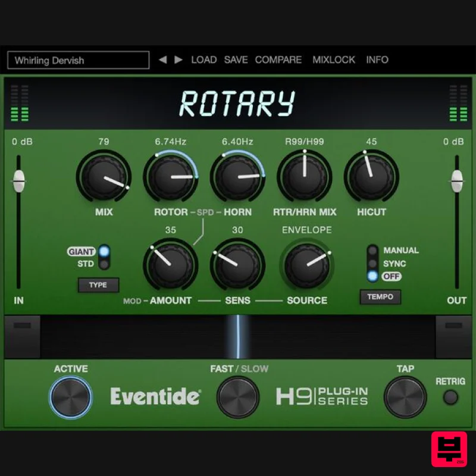
Task: Open the Whirling Dervish preset name field
Action: 77,60
